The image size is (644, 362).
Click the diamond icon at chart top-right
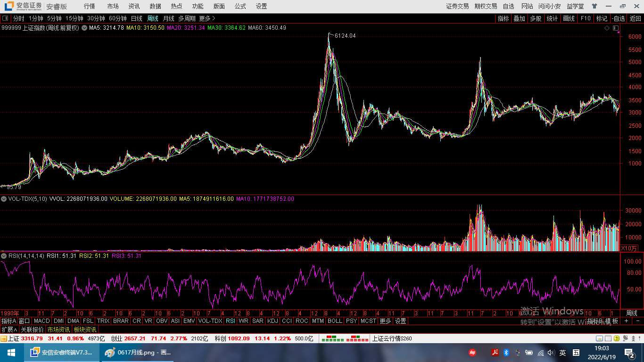(607, 28)
